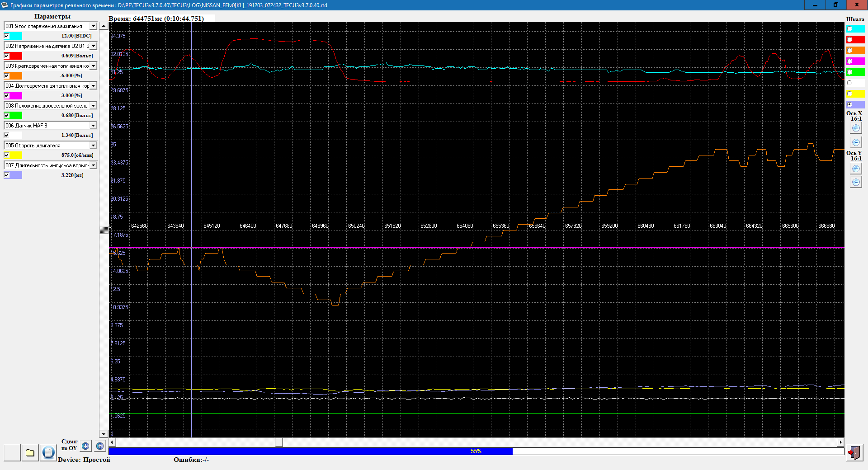Select the green scale radio button

850,72
